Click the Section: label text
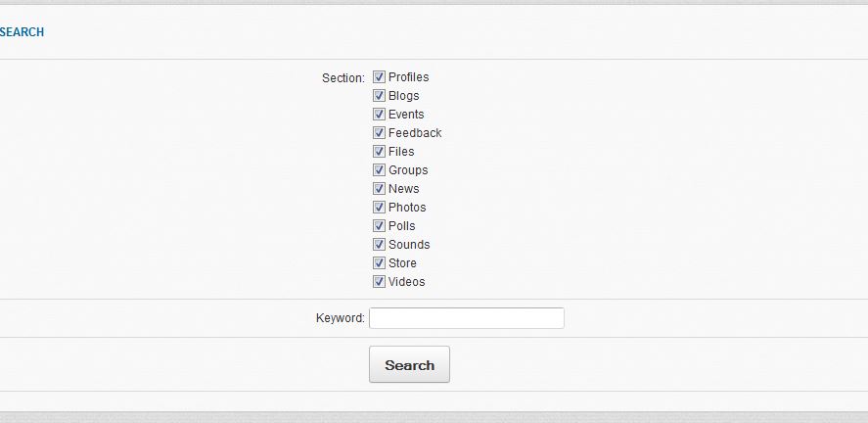The image size is (868, 423). 343,77
